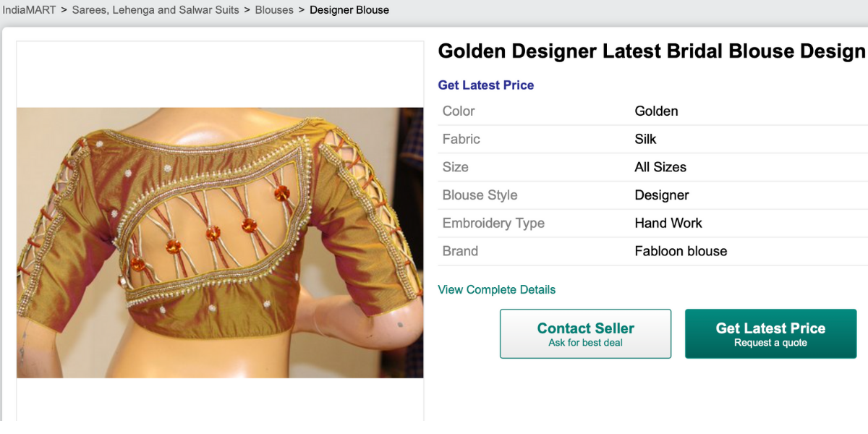Go to IndiaMART home via breadcrumb
The image size is (868, 434).
[x=29, y=10]
